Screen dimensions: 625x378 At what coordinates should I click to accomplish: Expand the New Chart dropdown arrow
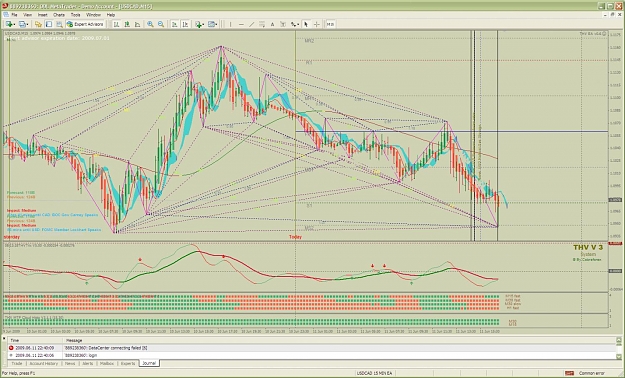point(14,25)
